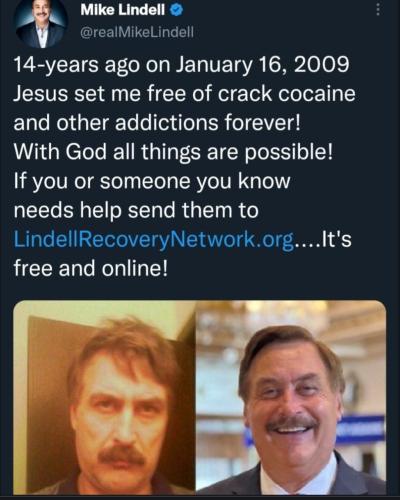400x500 pixels.
Task: Click the blue verified badge icon
Action: (x=176, y=11)
